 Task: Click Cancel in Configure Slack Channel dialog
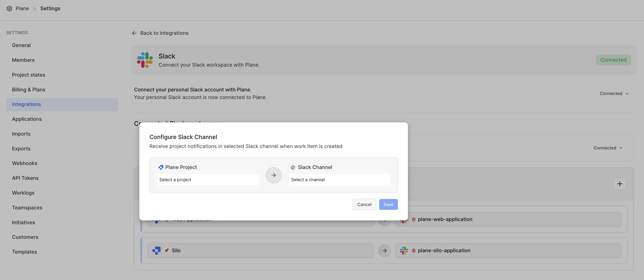pyautogui.click(x=364, y=204)
